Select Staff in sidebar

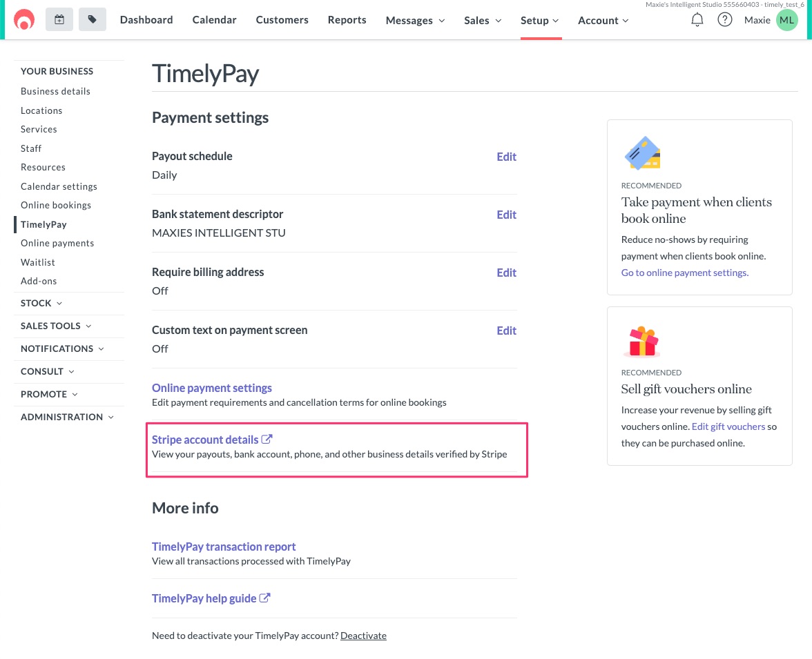[31, 148]
